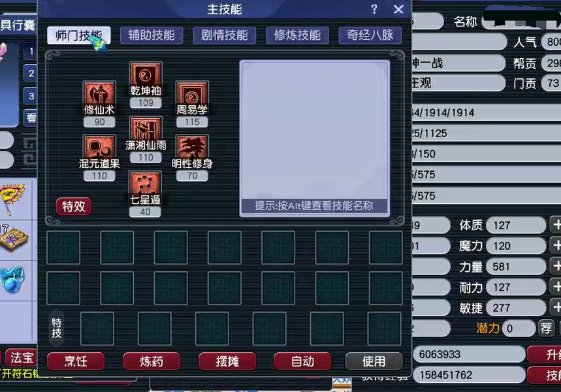Increase 魔力 with its plus button
Viewport: 561px width, 392px height.
click(556, 246)
